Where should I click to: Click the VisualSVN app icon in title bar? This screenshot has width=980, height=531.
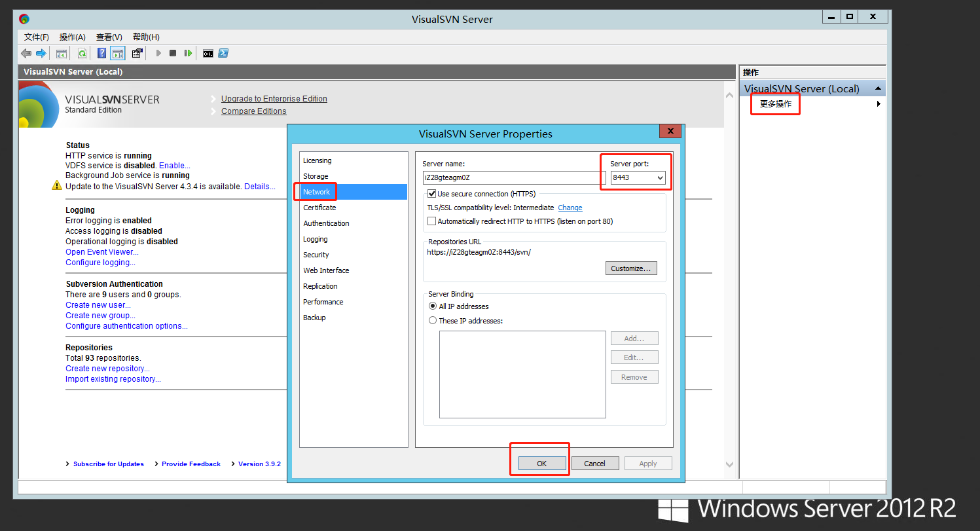tap(24, 19)
